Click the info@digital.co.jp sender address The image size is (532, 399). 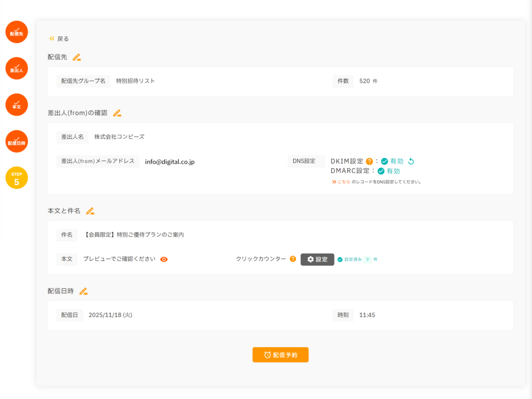[x=169, y=162]
